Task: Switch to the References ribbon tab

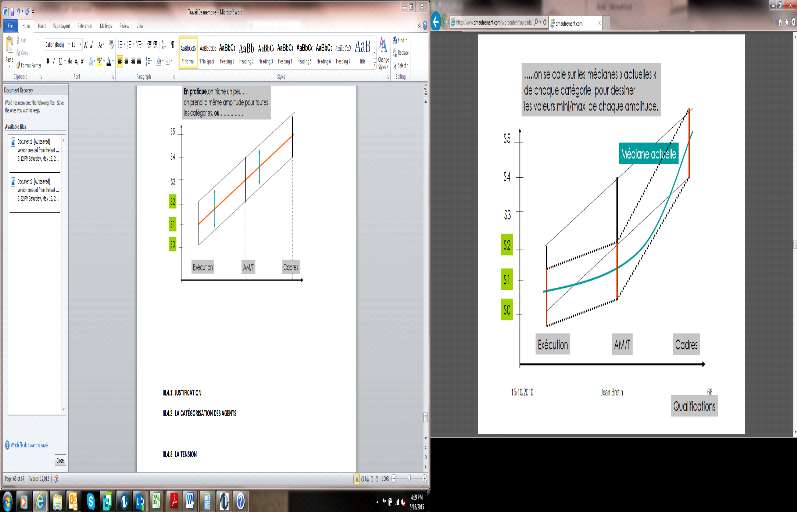Action: point(85,25)
